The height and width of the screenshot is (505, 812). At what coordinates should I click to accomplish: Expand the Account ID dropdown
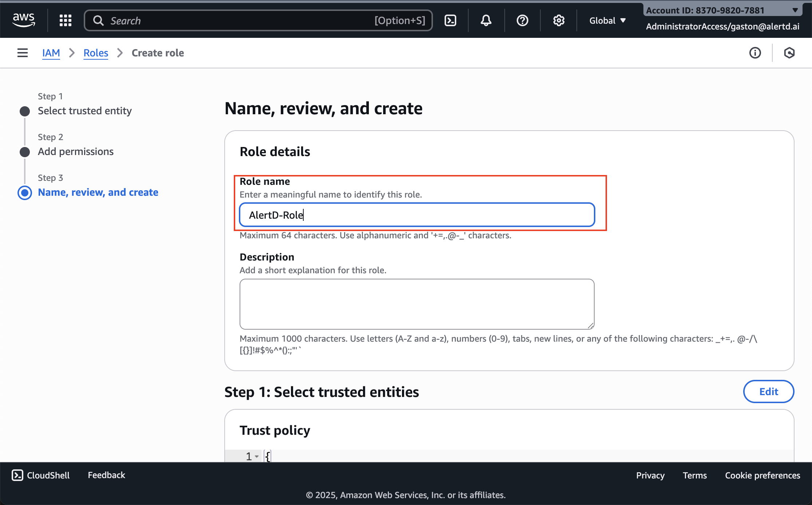(x=794, y=10)
